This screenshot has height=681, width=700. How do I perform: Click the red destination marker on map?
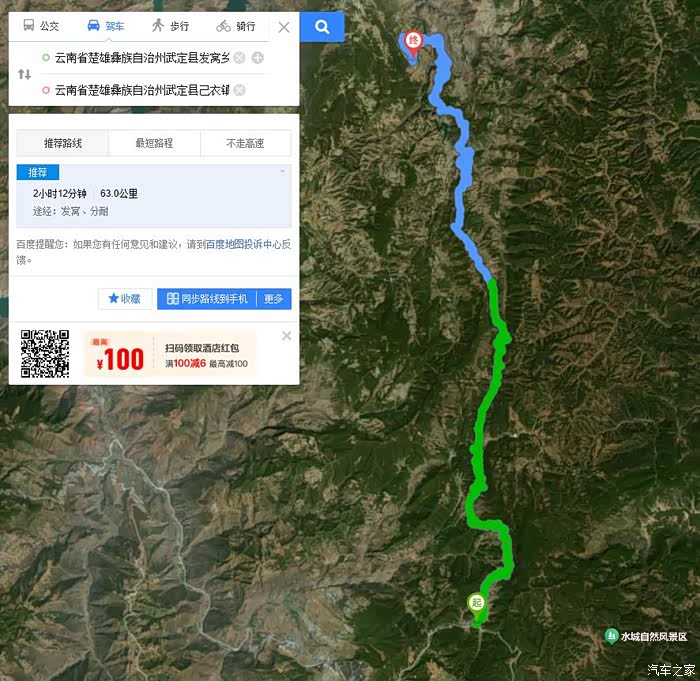pos(413,43)
